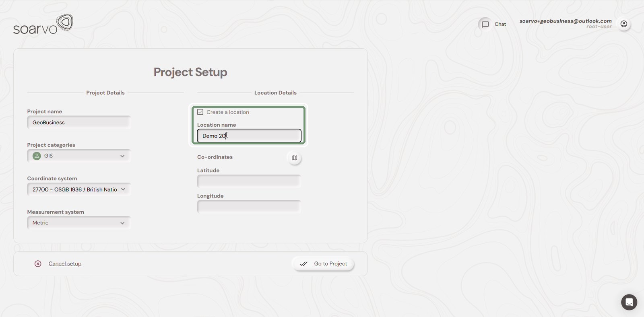Open the Coordinate system dropdown
This screenshot has width=644, height=317.
click(x=79, y=189)
